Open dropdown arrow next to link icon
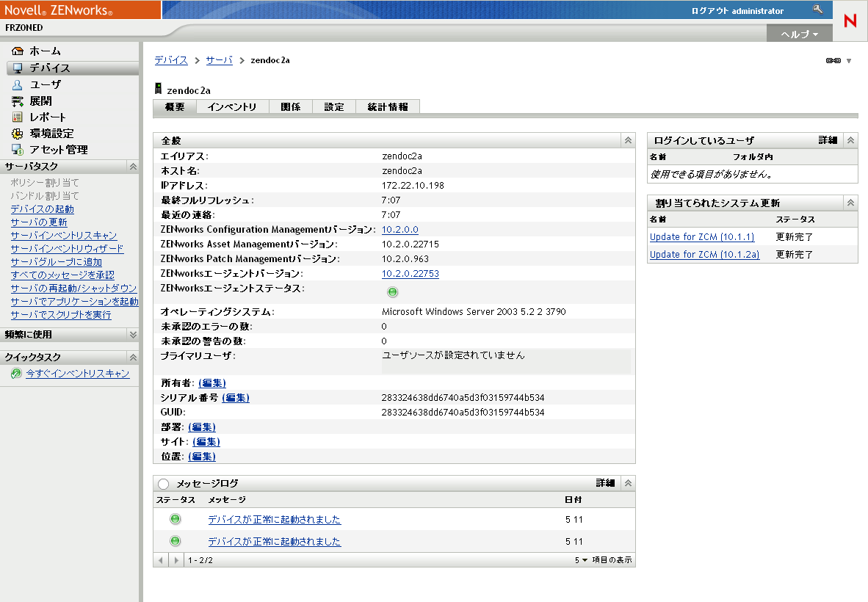Image resolution: width=868 pixels, height=602 pixels. point(849,61)
